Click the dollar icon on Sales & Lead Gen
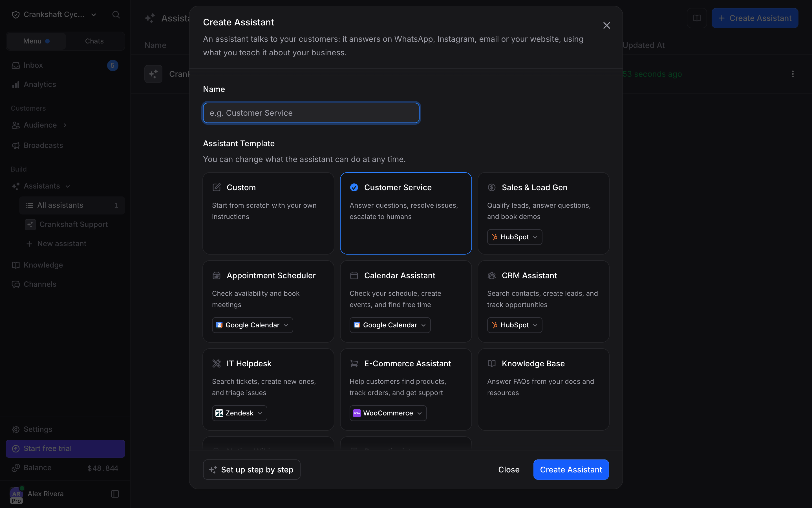The image size is (812, 508). (491, 187)
